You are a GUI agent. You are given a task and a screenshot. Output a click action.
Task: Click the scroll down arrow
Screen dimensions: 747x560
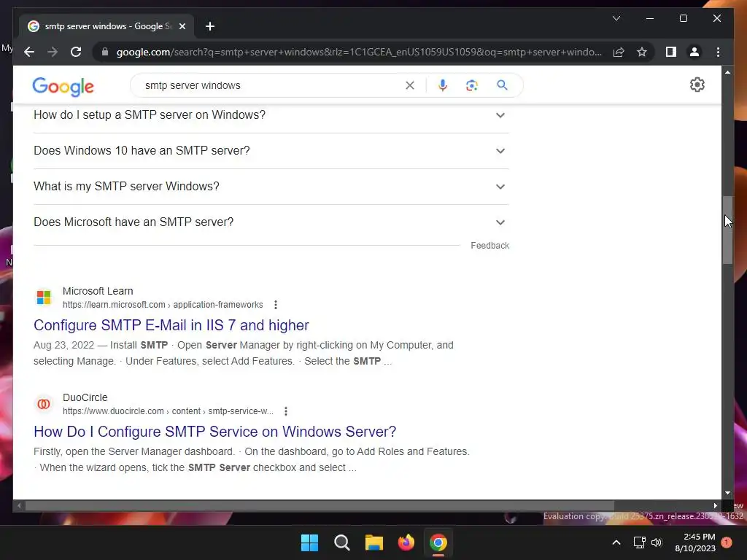[x=727, y=494]
